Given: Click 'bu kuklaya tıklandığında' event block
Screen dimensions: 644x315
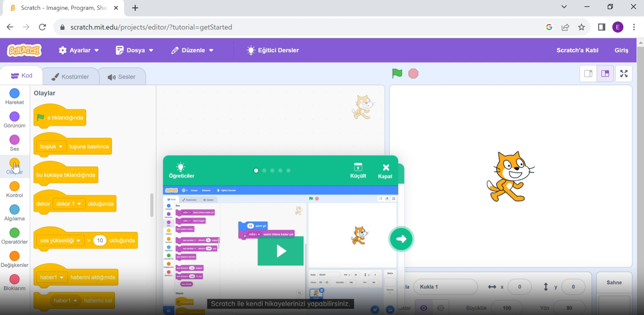Looking at the screenshot, I should point(66,175).
